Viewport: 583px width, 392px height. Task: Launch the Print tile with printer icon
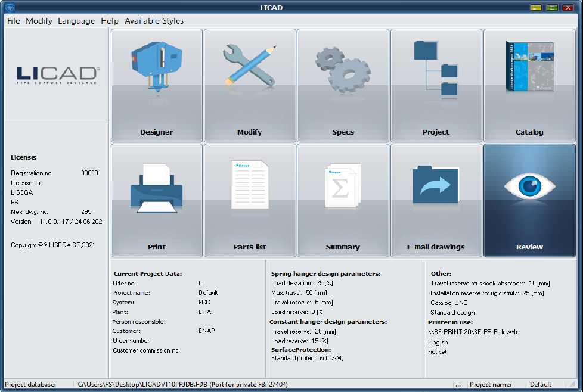157,200
